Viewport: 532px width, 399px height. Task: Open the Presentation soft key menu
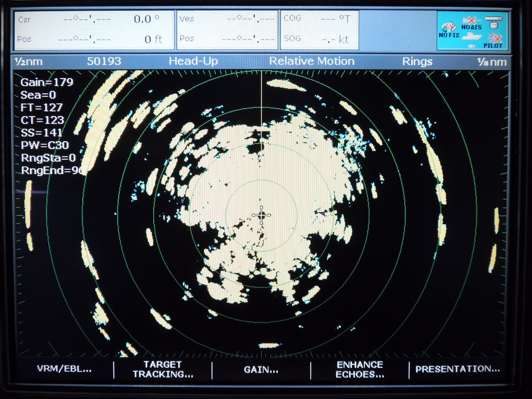(458, 369)
